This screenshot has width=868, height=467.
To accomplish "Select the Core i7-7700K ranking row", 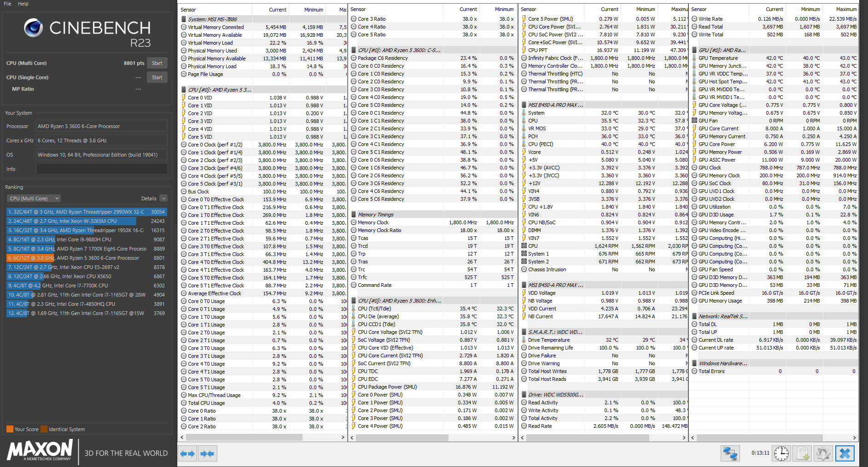I will (x=87, y=286).
